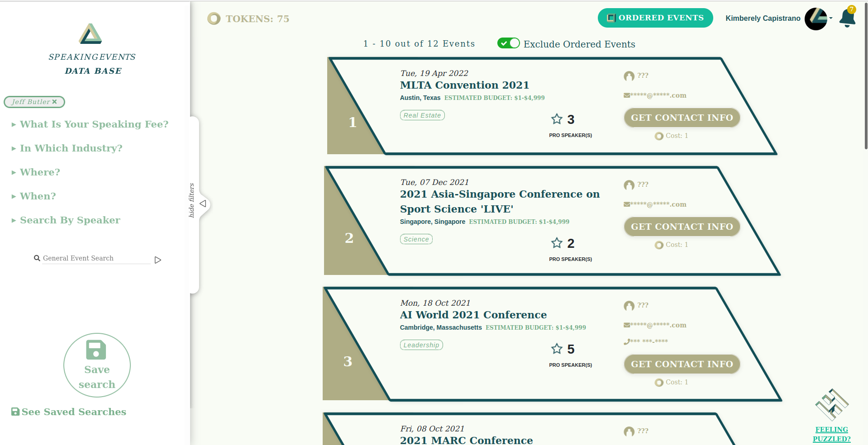Open the Ordered Events page
This screenshot has width=868, height=445.
(x=655, y=18)
